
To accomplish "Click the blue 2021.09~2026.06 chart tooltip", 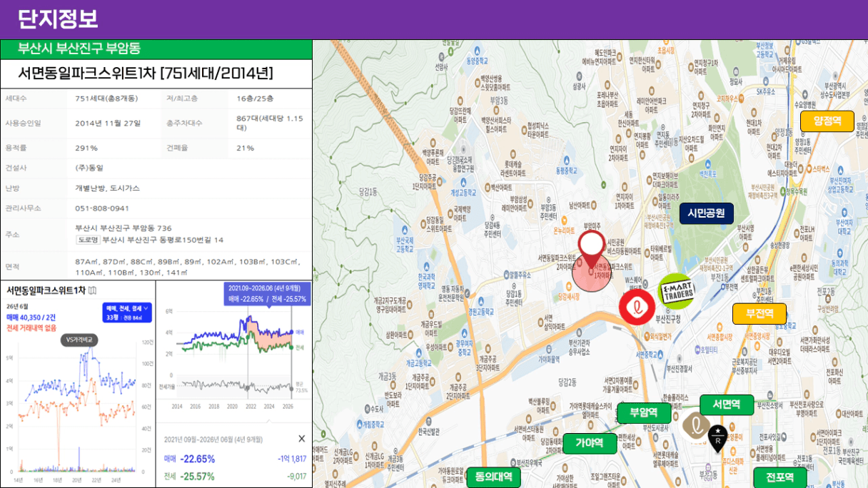I will pyautogui.click(x=267, y=294).
